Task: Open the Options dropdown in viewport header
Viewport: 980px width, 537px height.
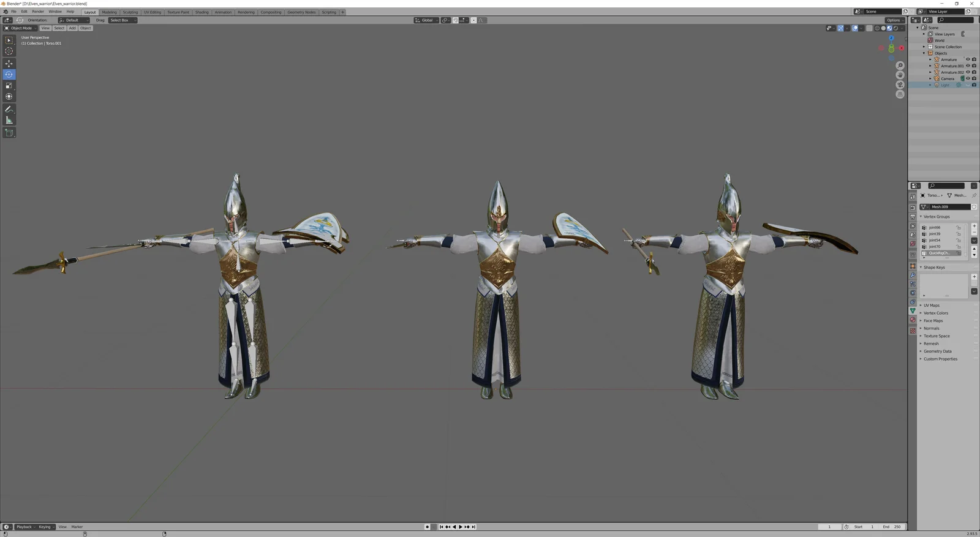Action: tap(894, 20)
